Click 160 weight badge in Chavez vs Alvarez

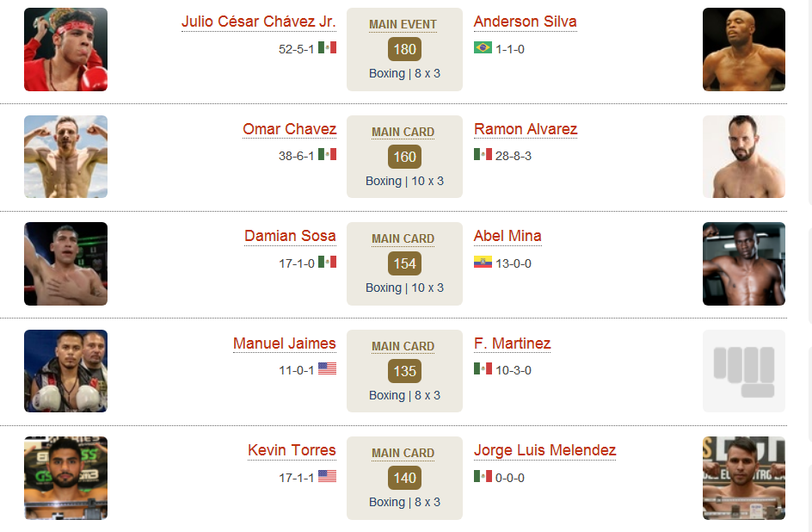point(404,157)
